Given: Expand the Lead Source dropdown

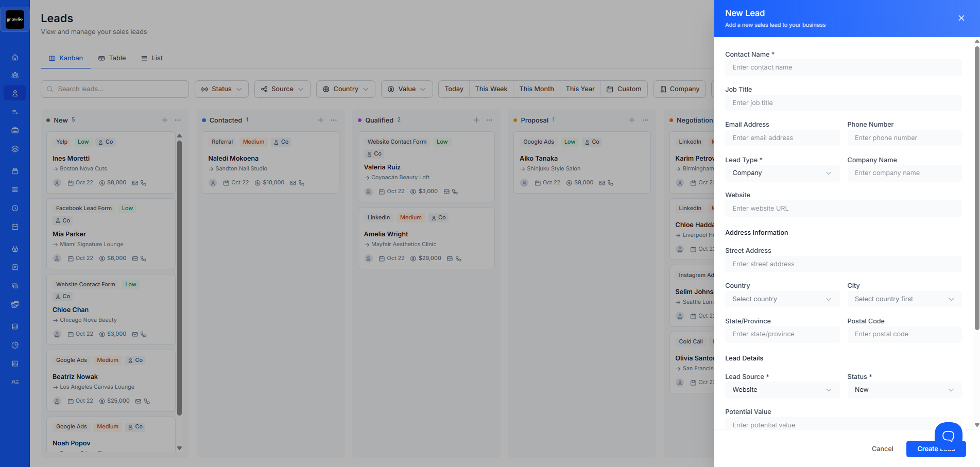Looking at the screenshot, I should (x=782, y=390).
